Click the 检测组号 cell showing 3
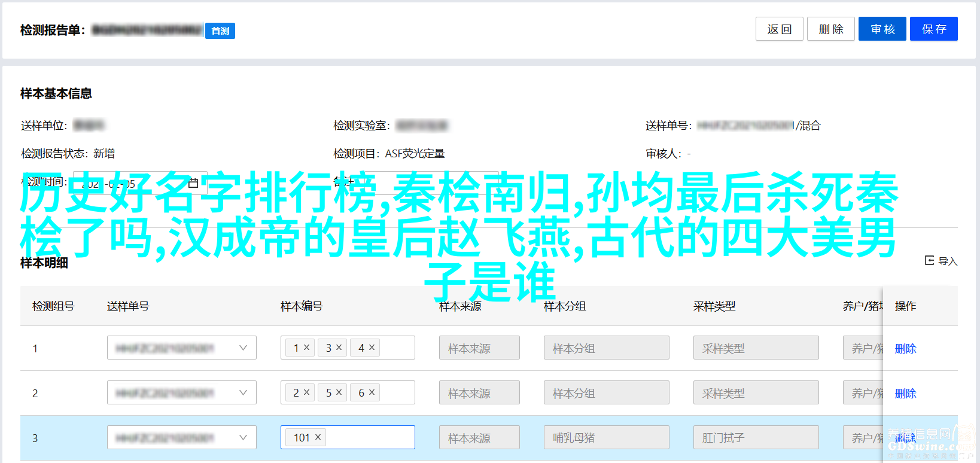Screen dimensions: 980x463 tap(35, 438)
